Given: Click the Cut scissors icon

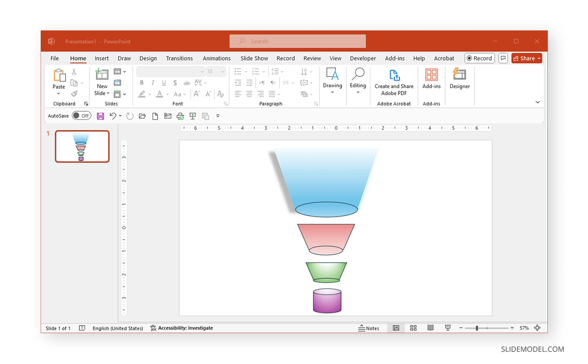Looking at the screenshot, I should pos(74,72).
